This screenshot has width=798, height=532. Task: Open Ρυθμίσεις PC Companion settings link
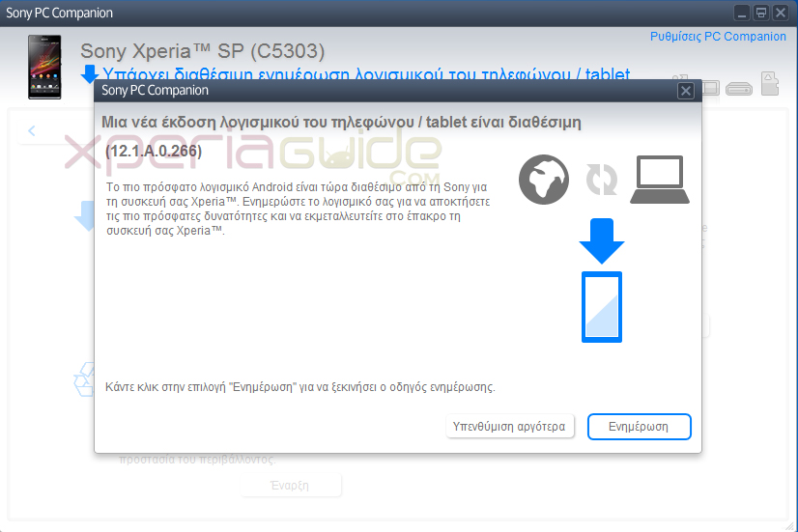718,37
